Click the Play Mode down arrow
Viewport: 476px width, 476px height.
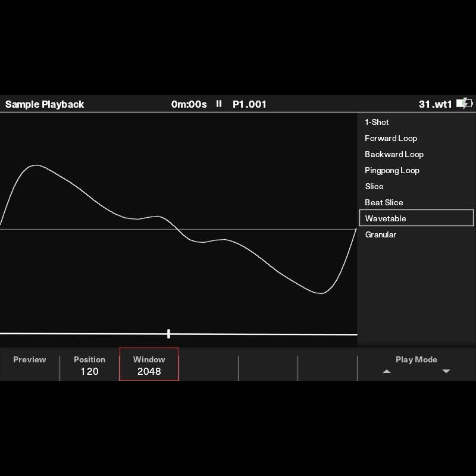[x=446, y=371]
